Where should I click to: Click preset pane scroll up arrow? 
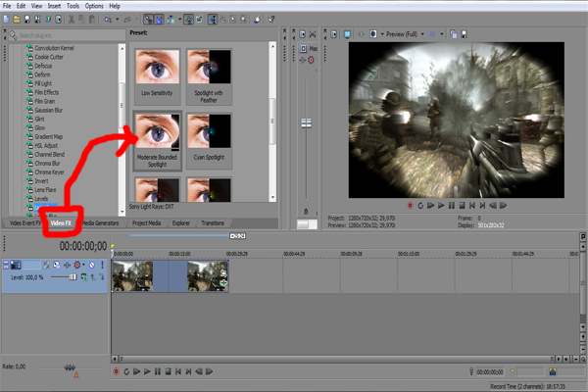pyautogui.click(x=272, y=46)
